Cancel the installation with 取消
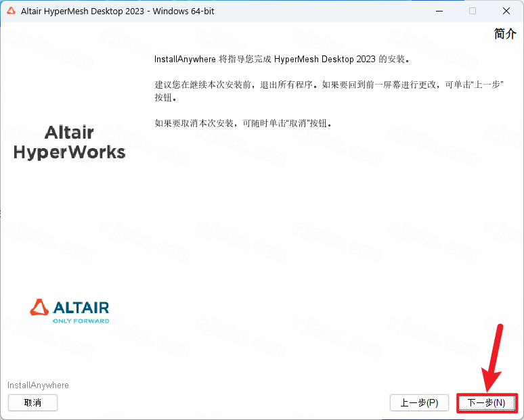This screenshot has width=524, height=420. [x=32, y=402]
